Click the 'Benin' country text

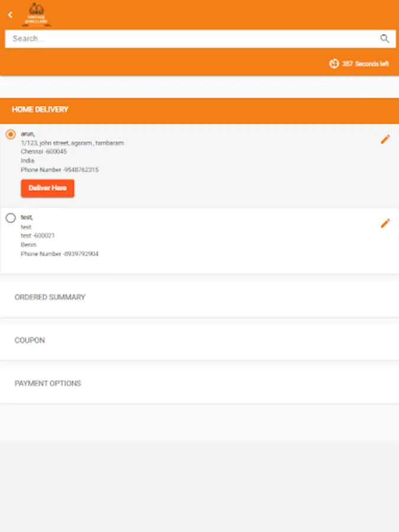point(28,245)
